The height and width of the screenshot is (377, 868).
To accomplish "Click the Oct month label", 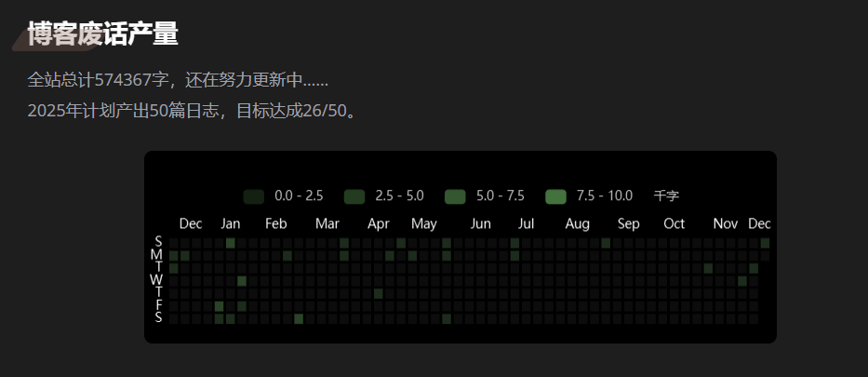I will click(x=674, y=223).
